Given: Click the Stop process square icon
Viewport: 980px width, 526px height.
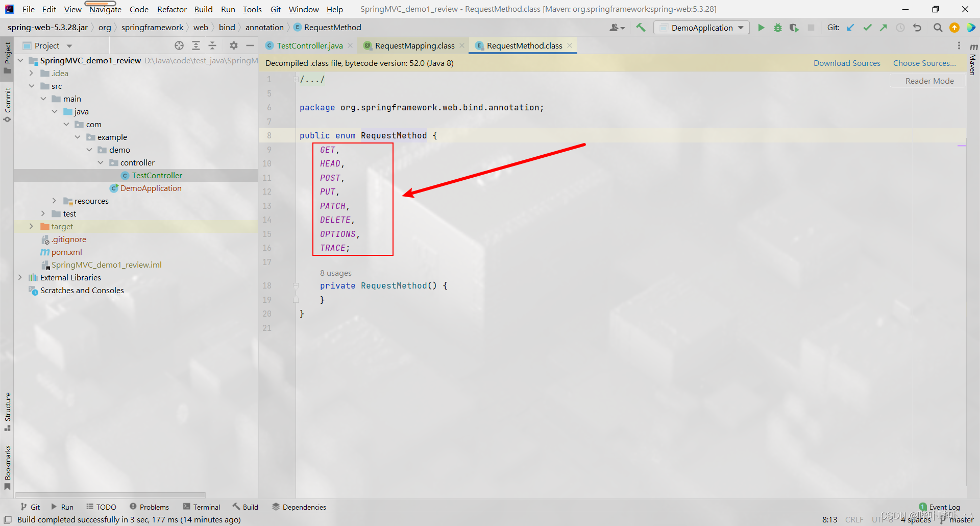Looking at the screenshot, I should coord(811,28).
